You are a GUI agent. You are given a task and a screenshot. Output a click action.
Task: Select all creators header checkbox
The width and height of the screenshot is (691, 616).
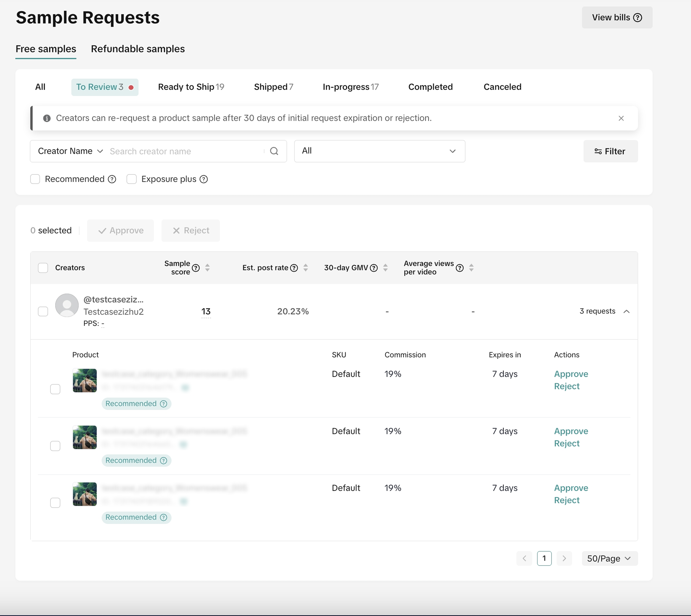pos(43,268)
